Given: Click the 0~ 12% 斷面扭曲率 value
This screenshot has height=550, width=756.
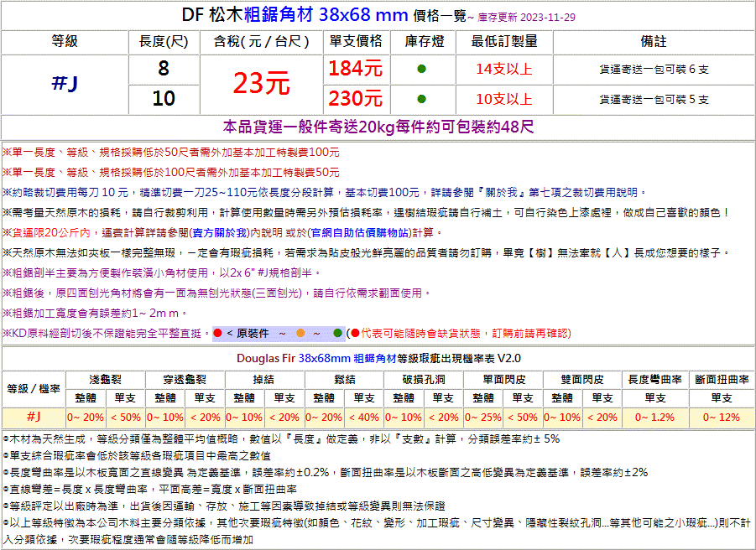Looking at the screenshot, I should (x=722, y=418).
